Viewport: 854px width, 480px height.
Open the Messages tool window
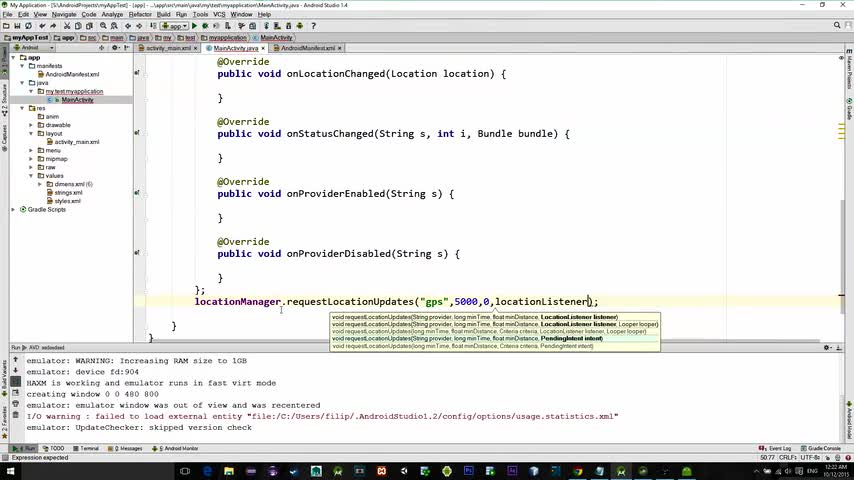(x=125, y=448)
